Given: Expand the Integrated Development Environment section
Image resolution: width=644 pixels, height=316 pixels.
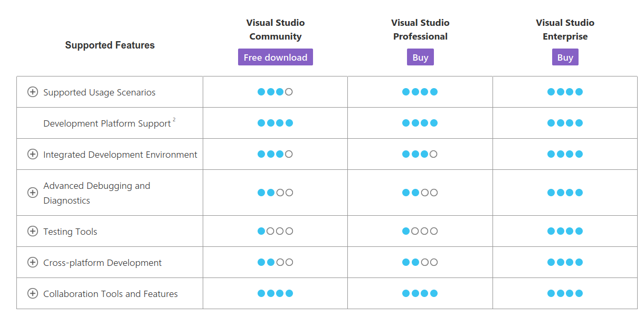Looking at the screenshot, I should [x=32, y=154].
